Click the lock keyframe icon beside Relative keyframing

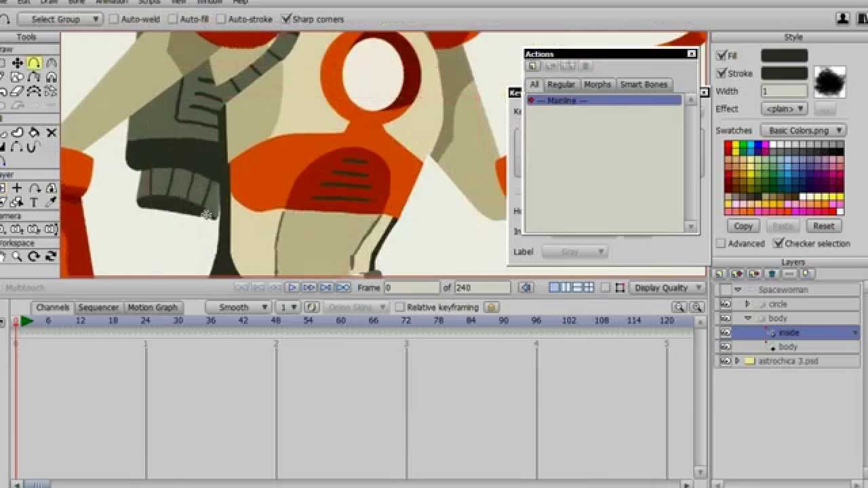coord(492,307)
